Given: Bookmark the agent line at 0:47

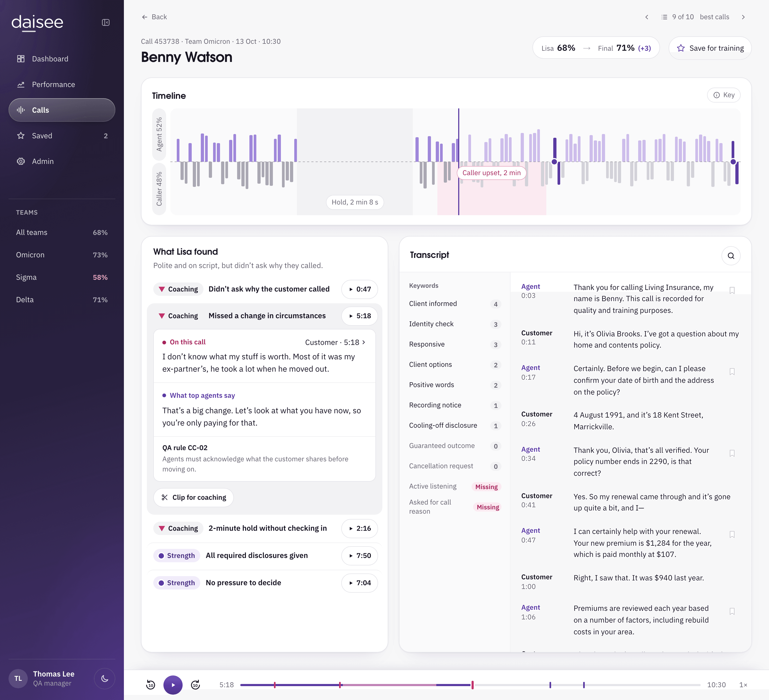Looking at the screenshot, I should [732, 534].
